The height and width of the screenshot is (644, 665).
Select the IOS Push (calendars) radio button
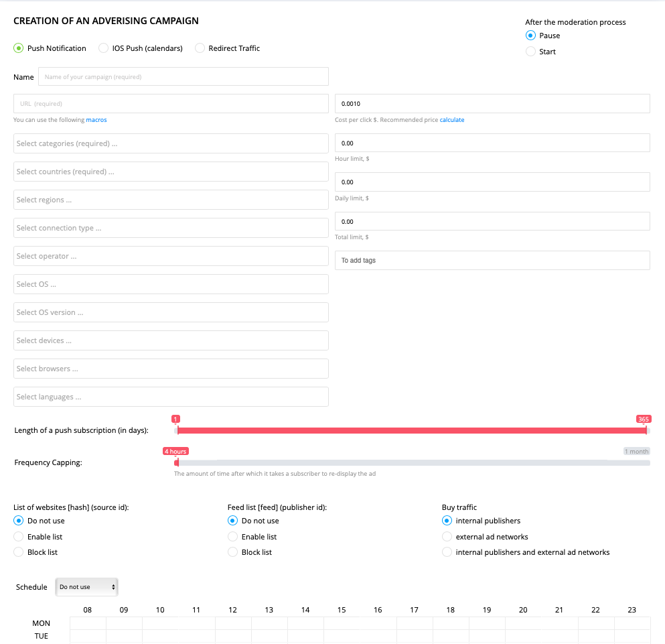(x=104, y=48)
